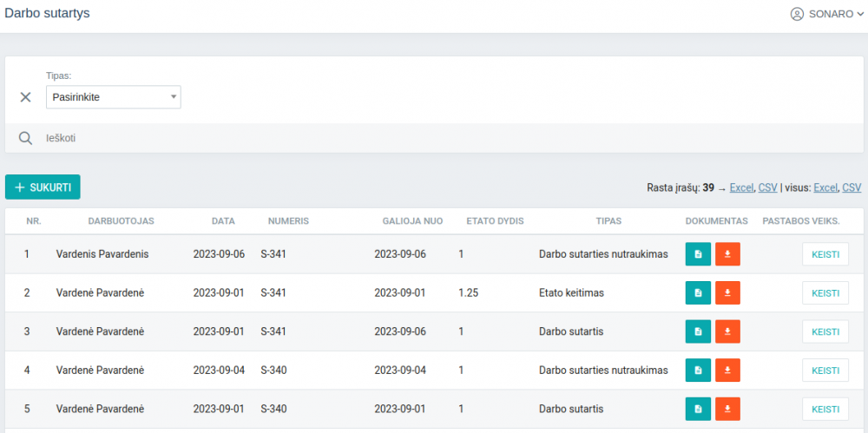Export found records to Excel
868x433 pixels.
[741, 187]
